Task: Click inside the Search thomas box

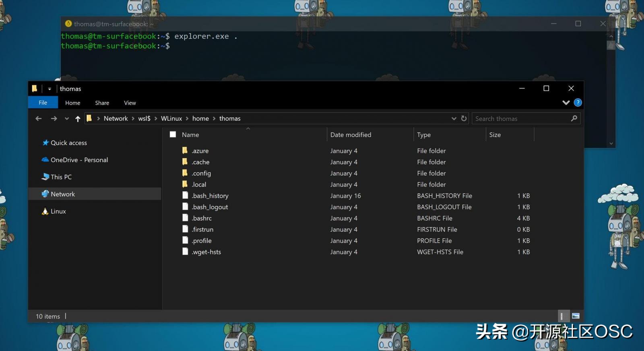Action: pyautogui.click(x=521, y=119)
